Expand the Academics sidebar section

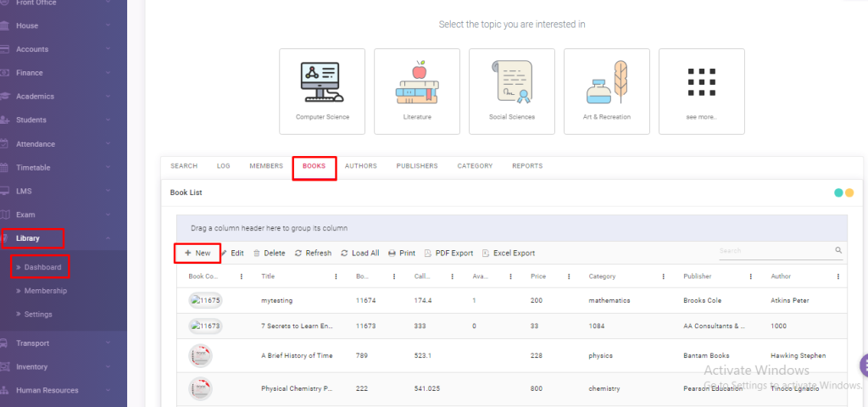pyautogui.click(x=63, y=97)
